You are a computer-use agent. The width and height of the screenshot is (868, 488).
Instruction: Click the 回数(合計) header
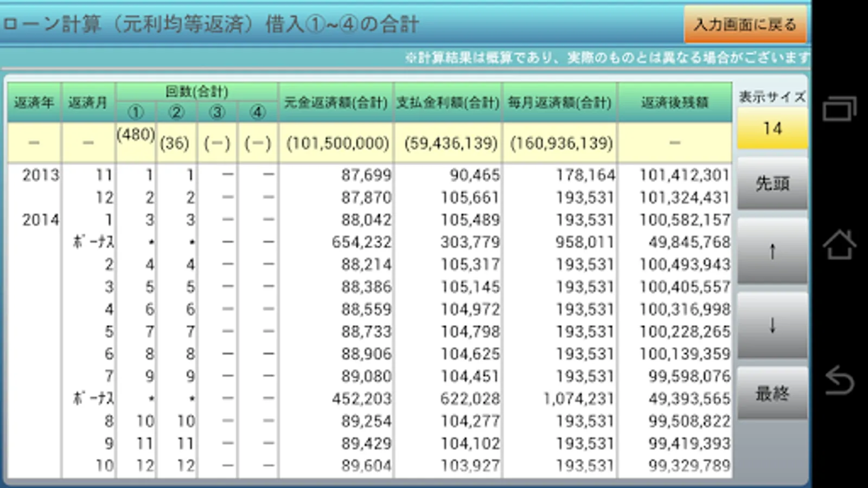(196, 92)
